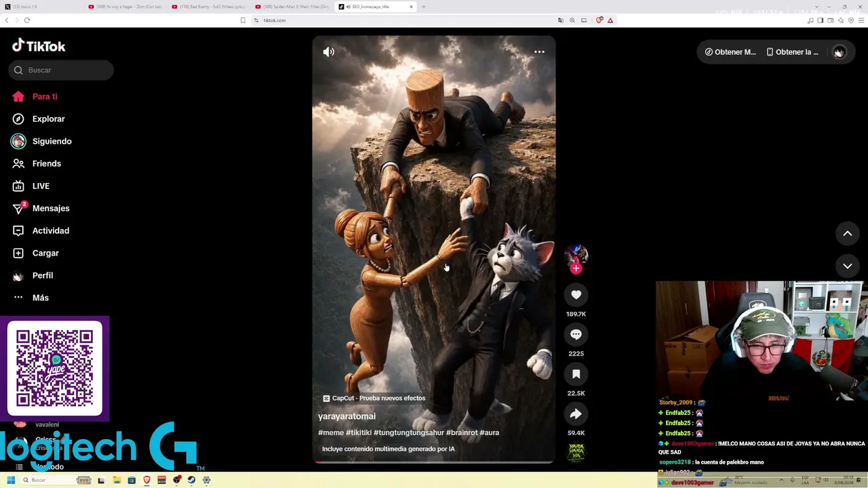The image size is (868, 488).
Task: Go to the previous video with up arrow
Action: point(847,234)
